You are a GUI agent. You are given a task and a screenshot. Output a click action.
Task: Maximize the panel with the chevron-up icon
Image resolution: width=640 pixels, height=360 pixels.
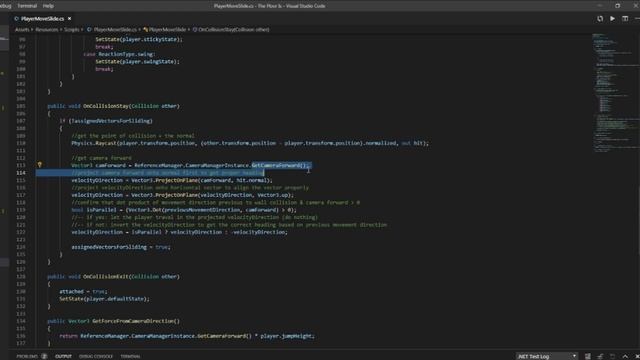[625, 356]
